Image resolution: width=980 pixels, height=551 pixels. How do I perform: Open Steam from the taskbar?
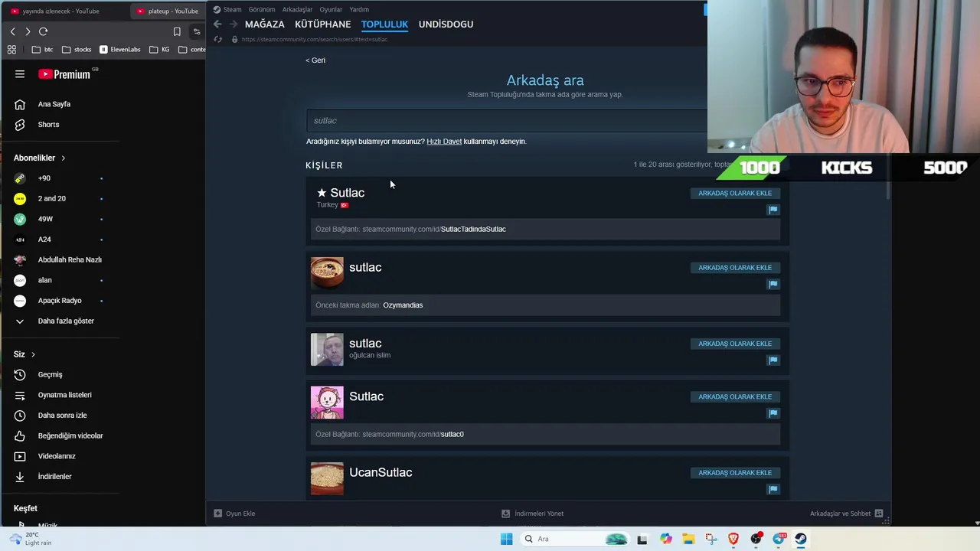[801, 539]
